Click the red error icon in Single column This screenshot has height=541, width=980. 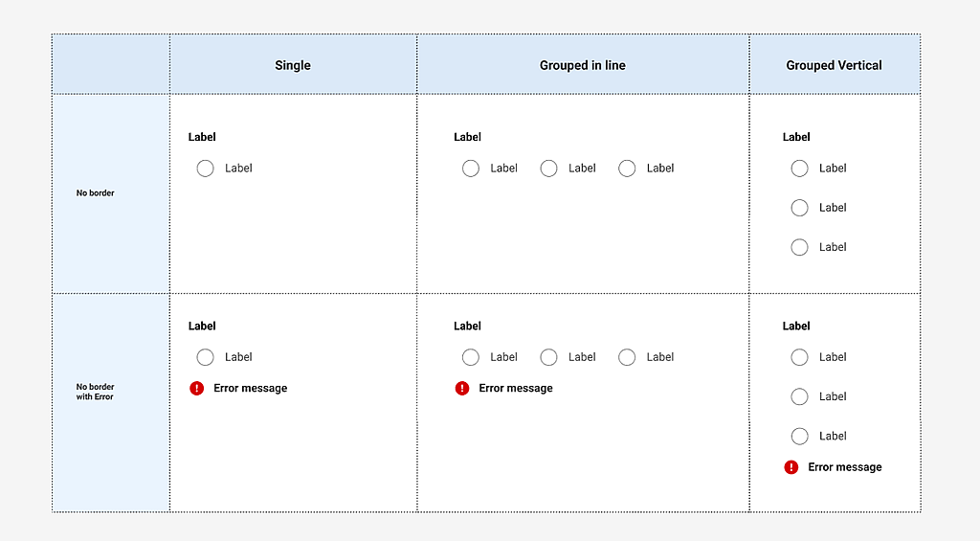click(197, 388)
